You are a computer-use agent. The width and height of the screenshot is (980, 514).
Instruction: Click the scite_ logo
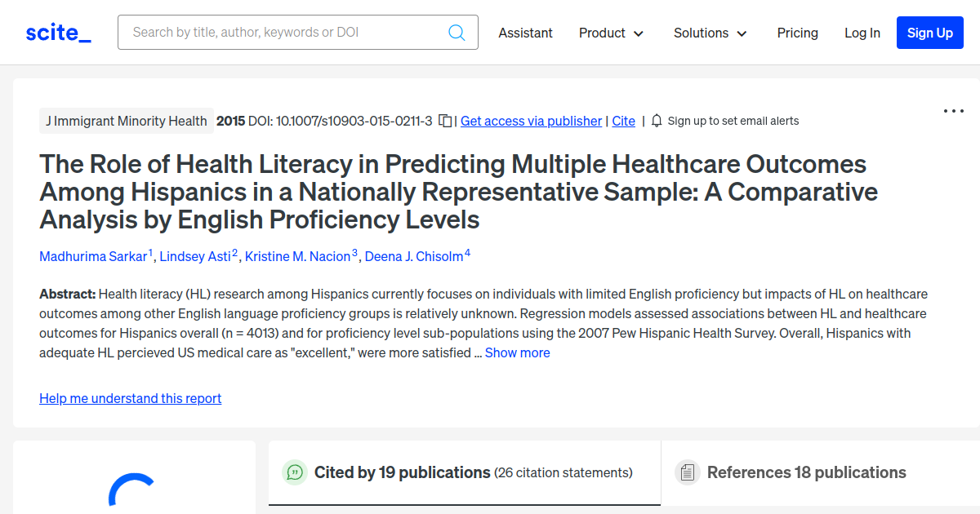click(59, 33)
